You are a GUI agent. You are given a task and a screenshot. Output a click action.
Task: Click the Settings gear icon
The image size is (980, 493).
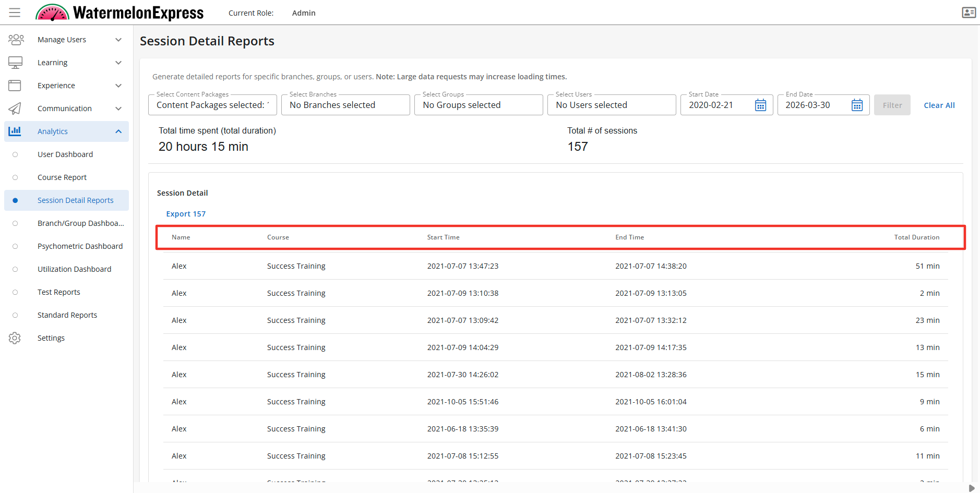click(x=15, y=338)
